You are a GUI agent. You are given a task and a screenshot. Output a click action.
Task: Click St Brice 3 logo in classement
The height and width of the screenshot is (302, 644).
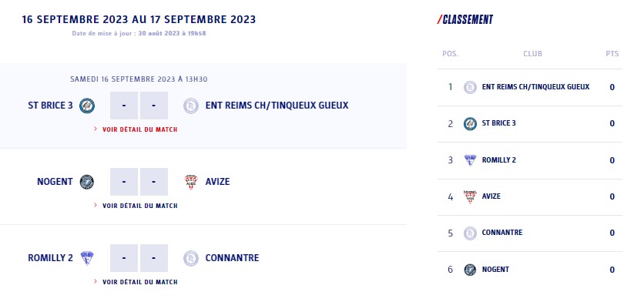[x=470, y=124]
